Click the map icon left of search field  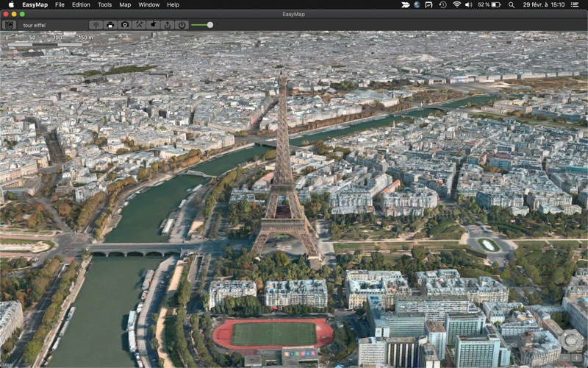(x=10, y=25)
